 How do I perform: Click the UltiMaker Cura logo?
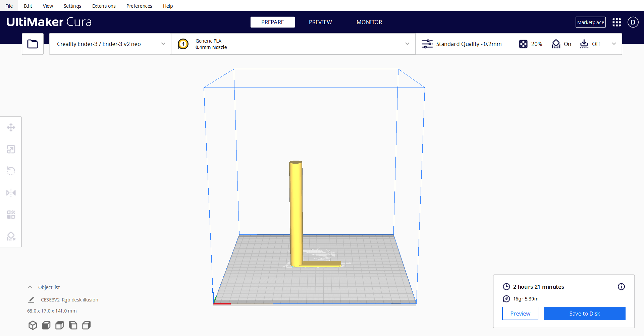coord(49,22)
